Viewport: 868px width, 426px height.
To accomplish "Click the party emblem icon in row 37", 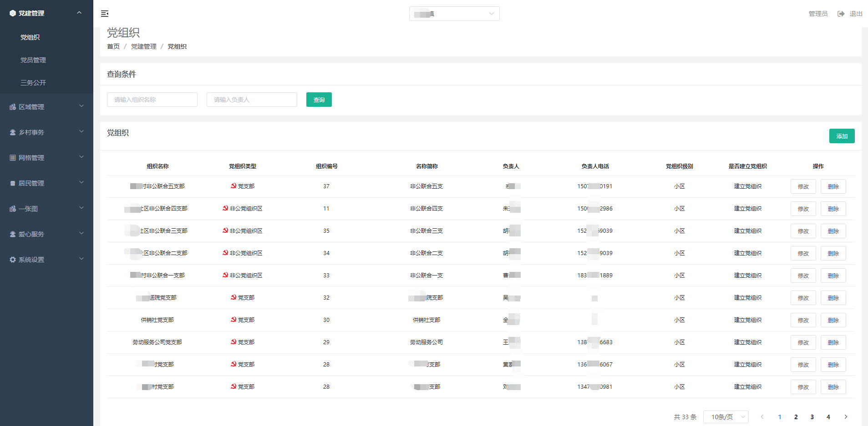I will (x=233, y=186).
